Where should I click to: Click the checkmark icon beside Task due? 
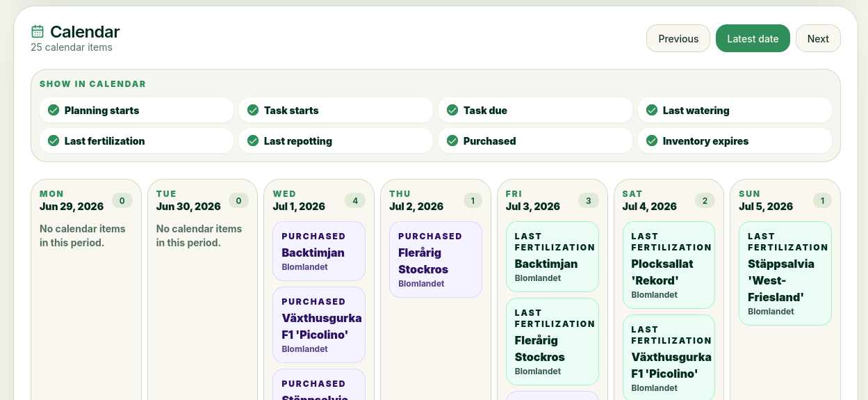click(x=452, y=110)
